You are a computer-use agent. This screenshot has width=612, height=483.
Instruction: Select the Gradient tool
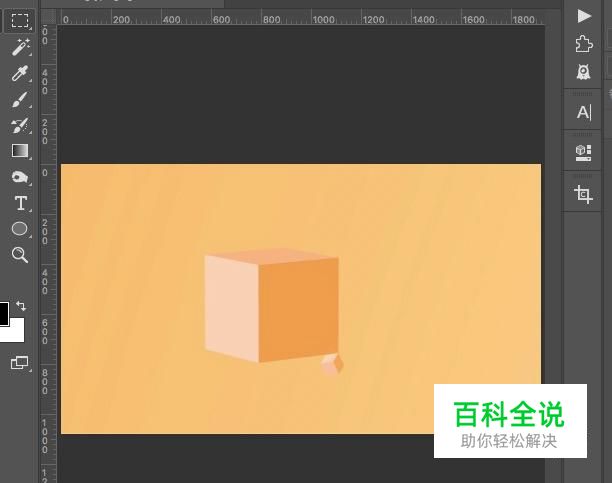[20, 151]
